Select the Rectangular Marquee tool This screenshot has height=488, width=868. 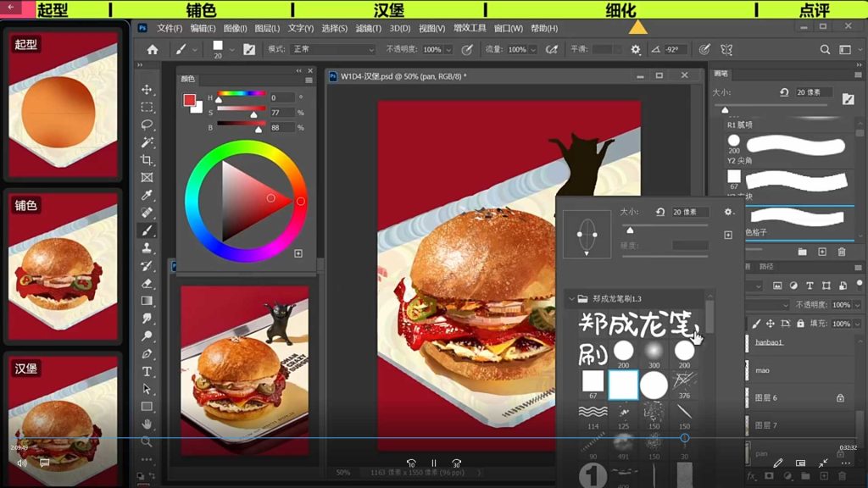pos(147,108)
